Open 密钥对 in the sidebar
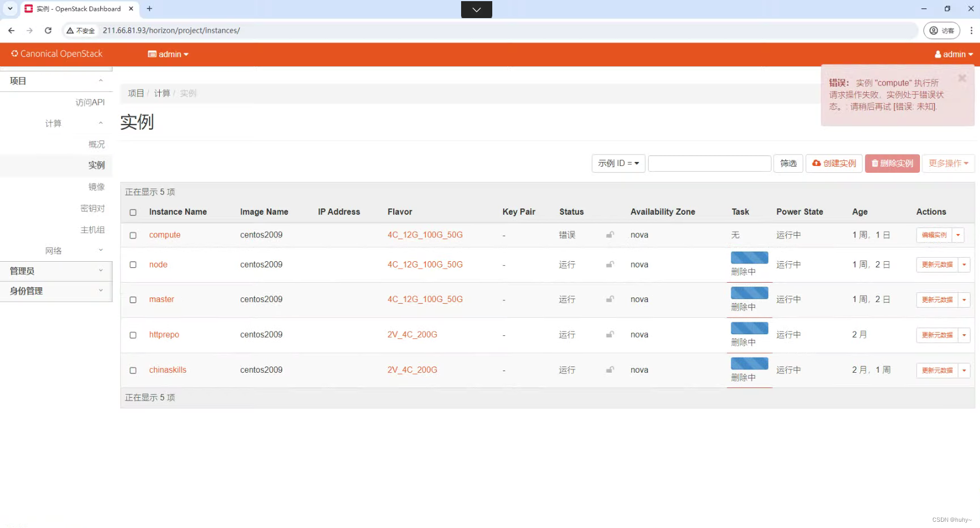Viewport: 980px width, 528px height. 92,208
